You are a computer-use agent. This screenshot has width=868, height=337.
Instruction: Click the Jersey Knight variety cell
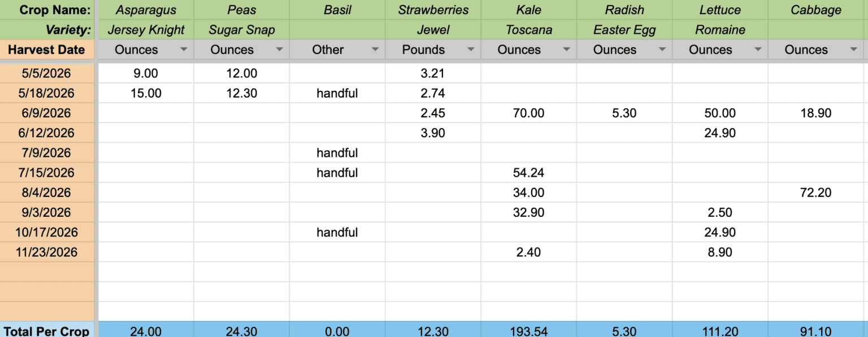146,30
